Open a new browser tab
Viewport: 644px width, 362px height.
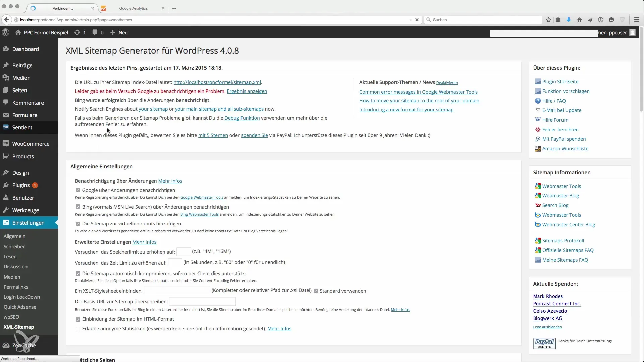click(x=174, y=8)
